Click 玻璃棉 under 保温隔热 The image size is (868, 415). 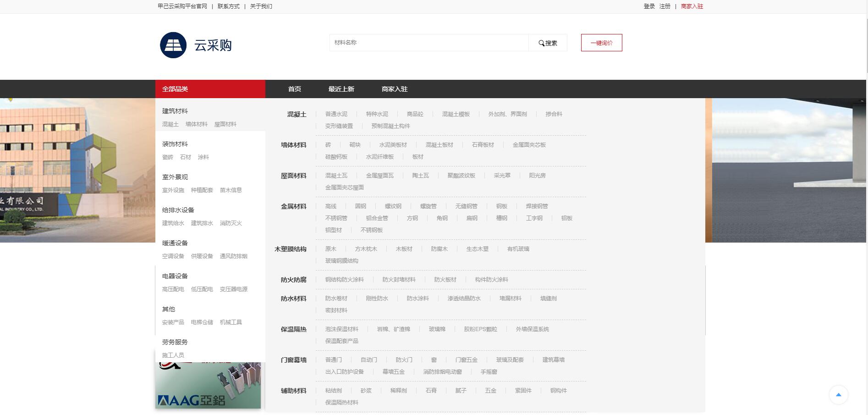tap(437, 329)
